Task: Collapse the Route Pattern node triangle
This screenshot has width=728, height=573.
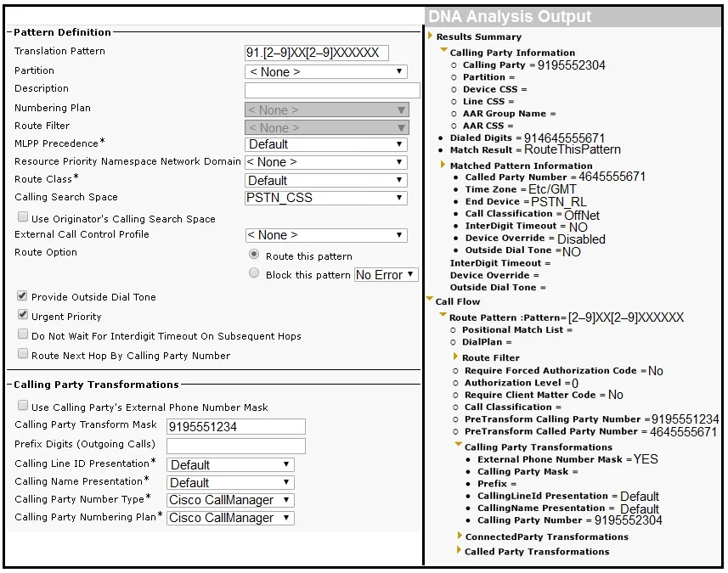Action: [x=443, y=316]
